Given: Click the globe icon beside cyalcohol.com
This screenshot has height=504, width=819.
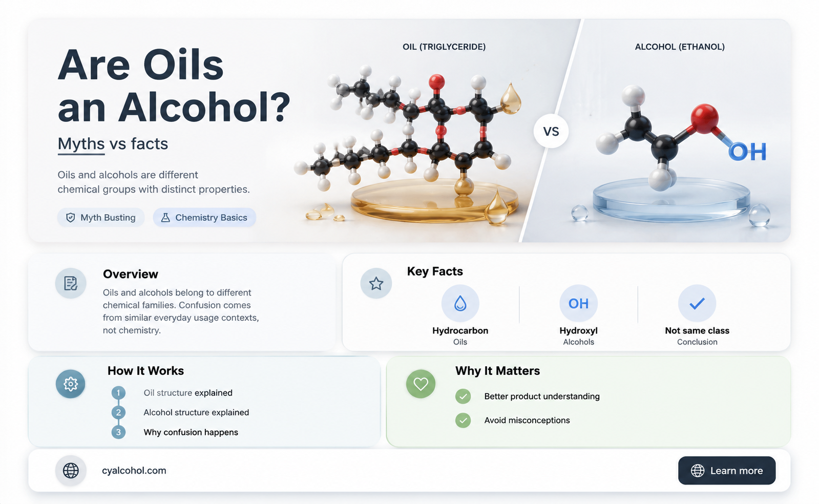Looking at the screenshot, I should 71,471.
